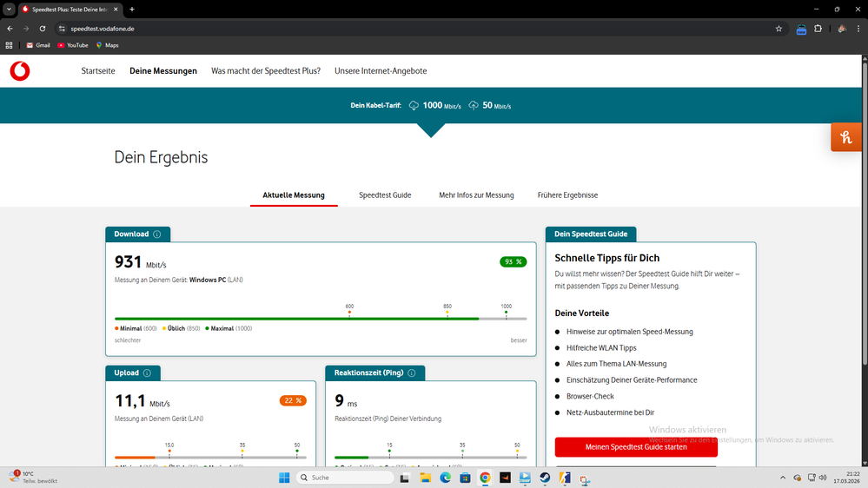Open Deine Messungen in the top navigation
The image size is (868, 488).
coord(163,71)
